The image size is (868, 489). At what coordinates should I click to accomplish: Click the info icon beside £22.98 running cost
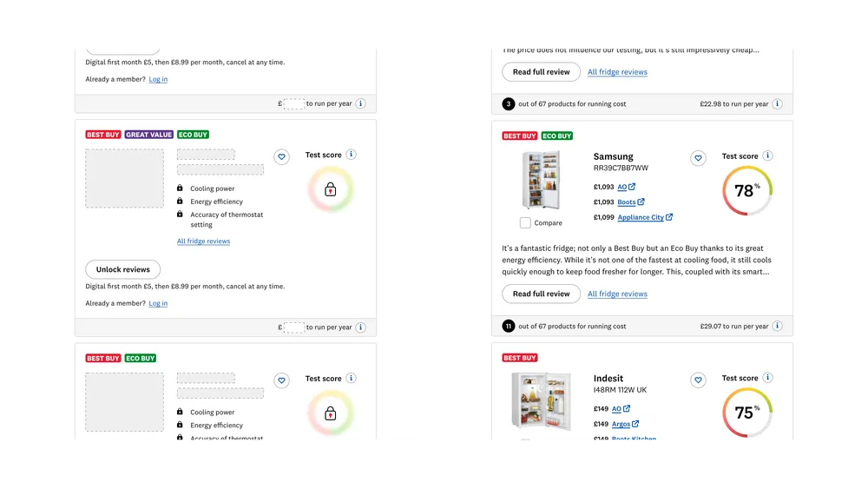(x=777, y=104)
